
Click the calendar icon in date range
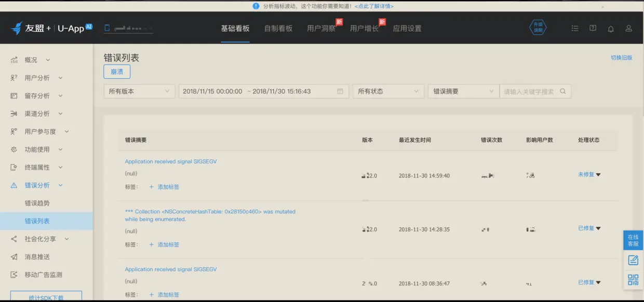click(340, 91)
